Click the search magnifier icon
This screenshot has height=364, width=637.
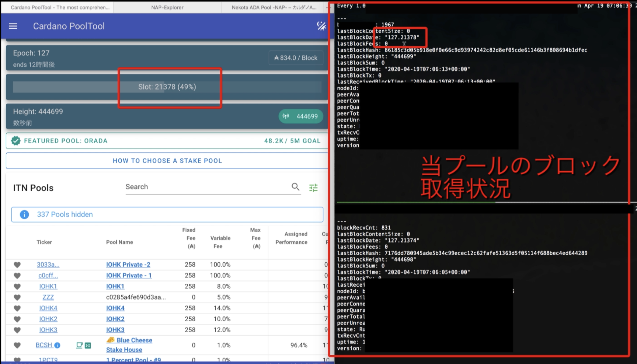295,187
